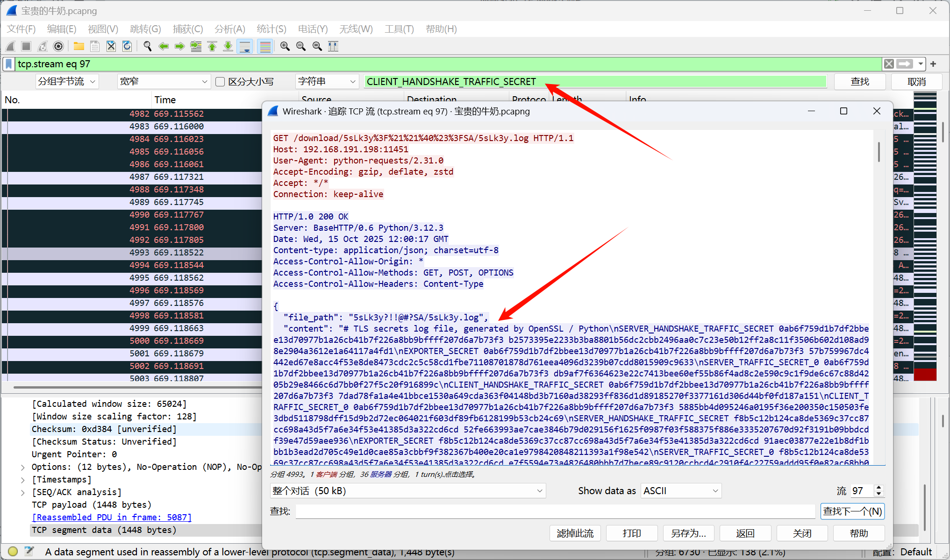Expand the [Timestamps] tree item
The height and width of the screenshot is (560, 950).
[x=23, y=480]
